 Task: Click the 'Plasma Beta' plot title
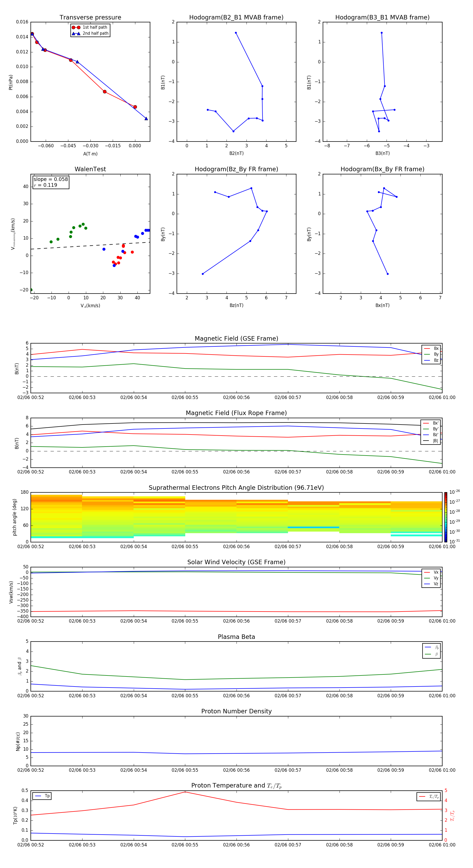[236, 637]
